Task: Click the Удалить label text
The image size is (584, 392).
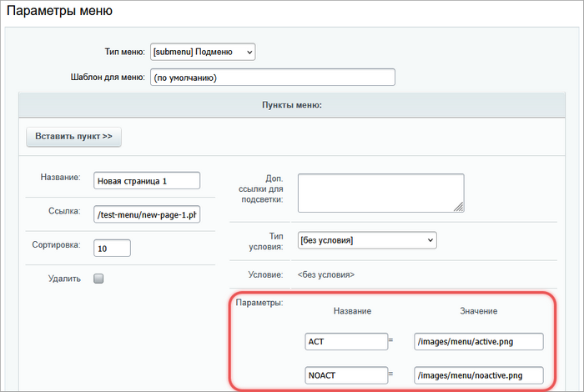Action: pyautogui.click(x=64, y=279)
